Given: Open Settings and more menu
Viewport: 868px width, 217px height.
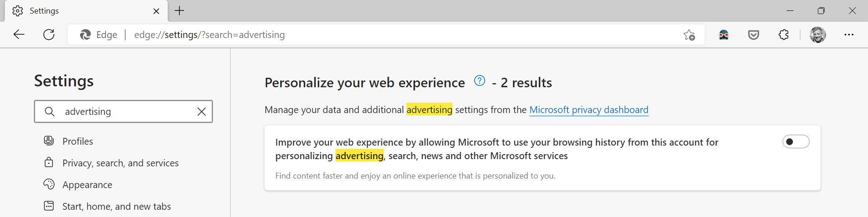Looking at the screenshot, I should pos(849,35).
